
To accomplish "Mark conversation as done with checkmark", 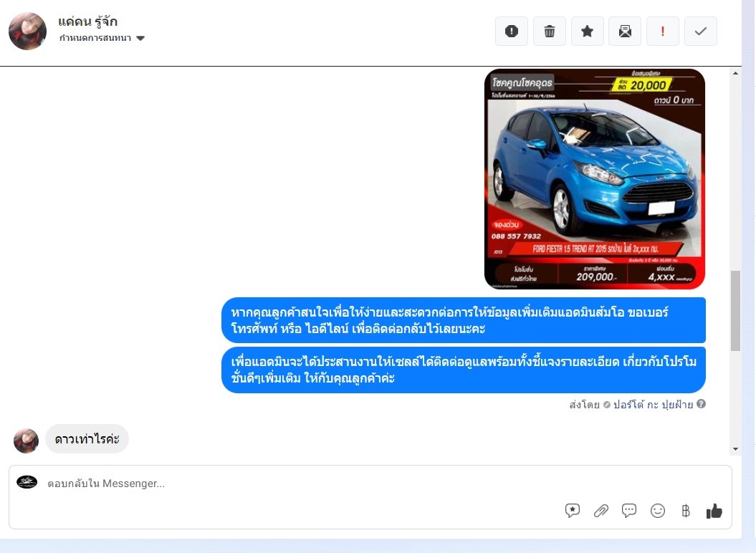I will pos(701,32).
